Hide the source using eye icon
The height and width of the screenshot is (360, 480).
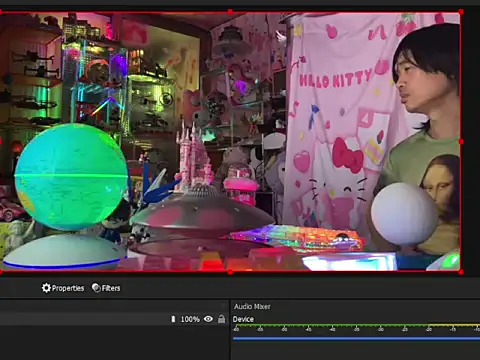208,319
